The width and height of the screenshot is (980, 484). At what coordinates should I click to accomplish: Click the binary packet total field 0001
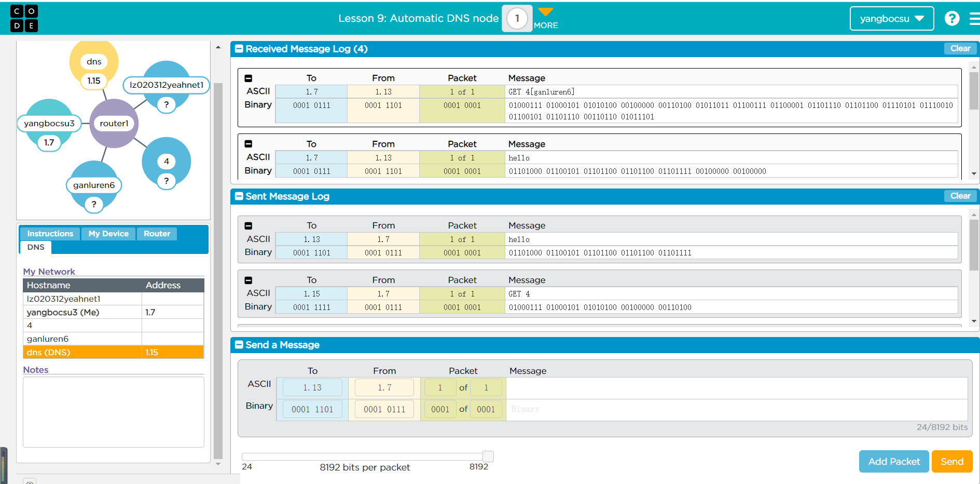[x=486, y=409]
